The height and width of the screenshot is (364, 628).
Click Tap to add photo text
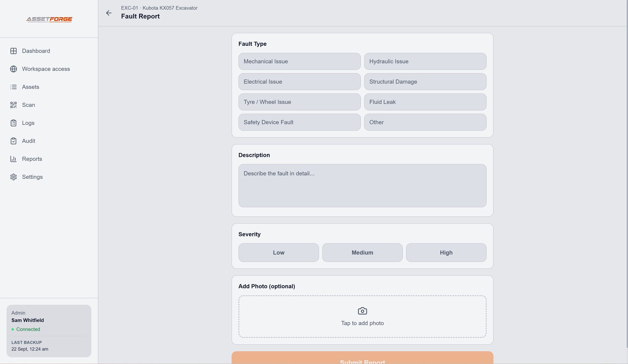(x=362, y=323)
